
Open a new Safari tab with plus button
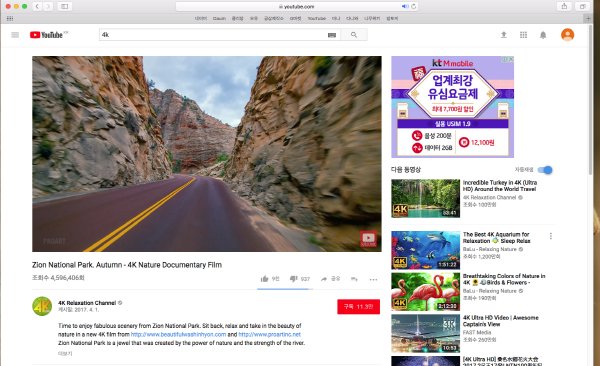[x=588, y=18]
